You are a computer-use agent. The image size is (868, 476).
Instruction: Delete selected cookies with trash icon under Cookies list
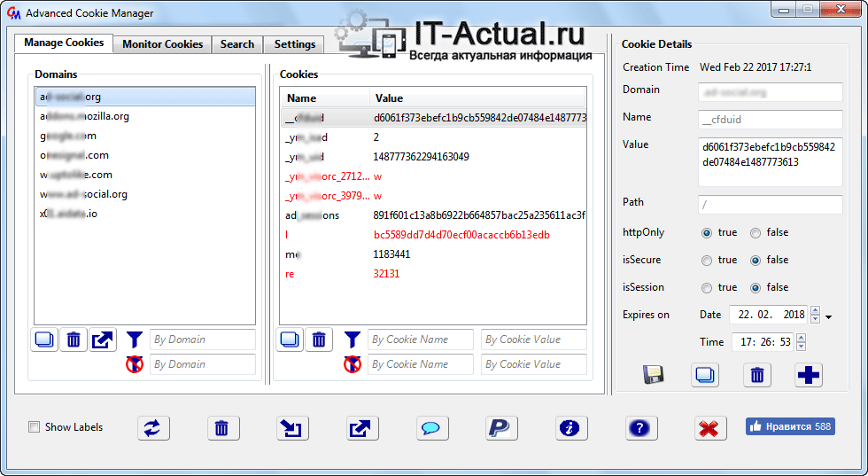click(x=319, y=339)
